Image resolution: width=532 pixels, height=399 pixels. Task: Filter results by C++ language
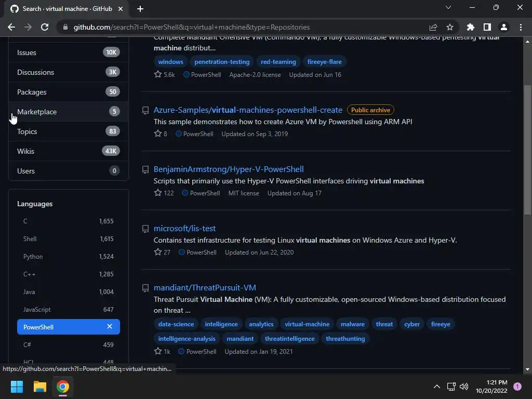(69, 274)
